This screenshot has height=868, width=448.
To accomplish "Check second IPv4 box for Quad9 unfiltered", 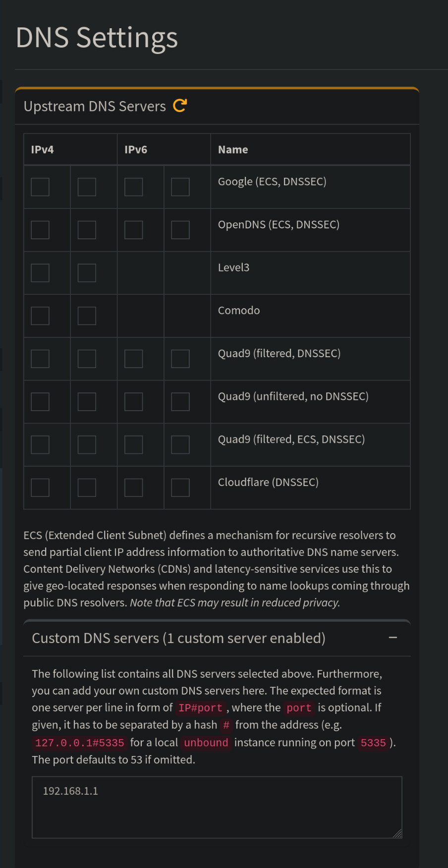I will pos(87,402).
